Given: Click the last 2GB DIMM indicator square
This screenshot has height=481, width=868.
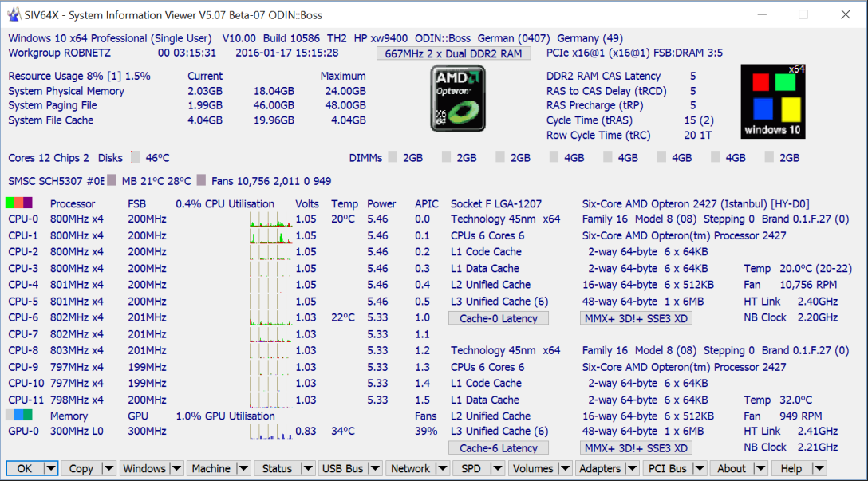Looking at the screenshot, I should pyautogui.click(x=769, y=157).
